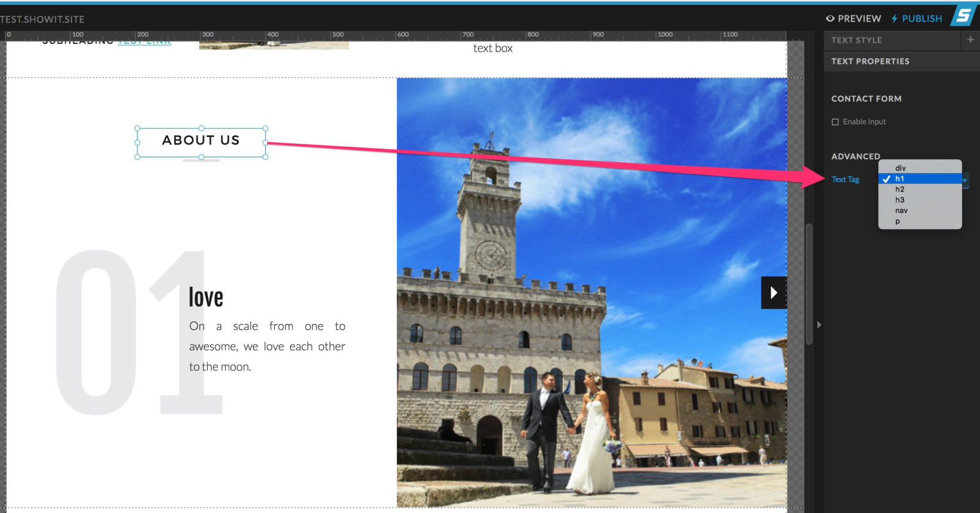
Task: Select the ABOUT US text box
Action: pos(201,141)
